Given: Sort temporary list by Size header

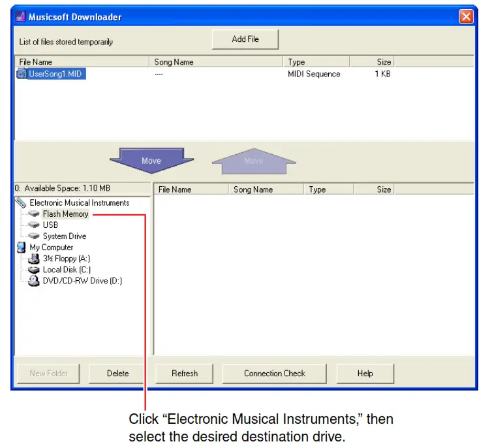Looking at the screenshot, I should pyautogui.click(x=372, y=62).
